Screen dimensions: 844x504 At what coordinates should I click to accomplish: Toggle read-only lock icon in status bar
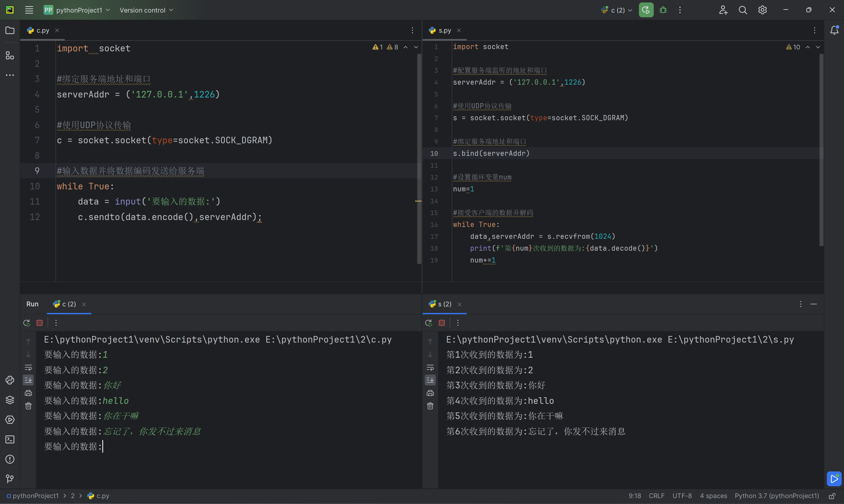(832, 496)
